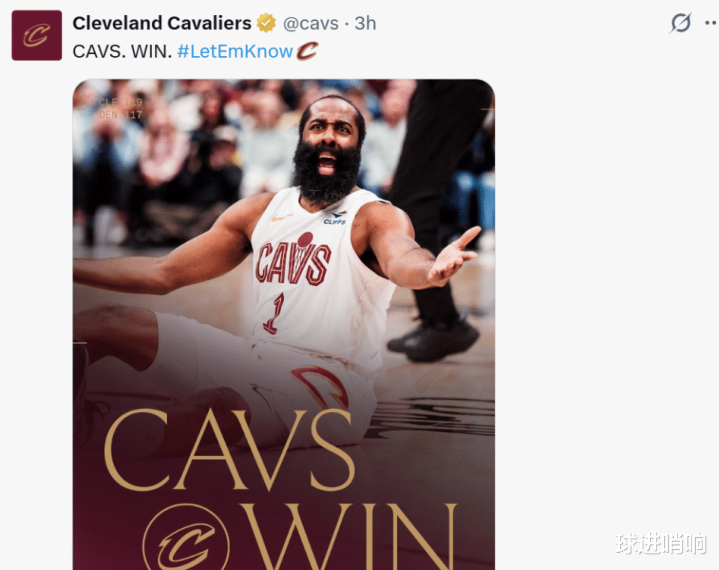Open the Cleveland Cavaliers display name
This screenshot has width=719, height=570.
[x=161, y=23]
